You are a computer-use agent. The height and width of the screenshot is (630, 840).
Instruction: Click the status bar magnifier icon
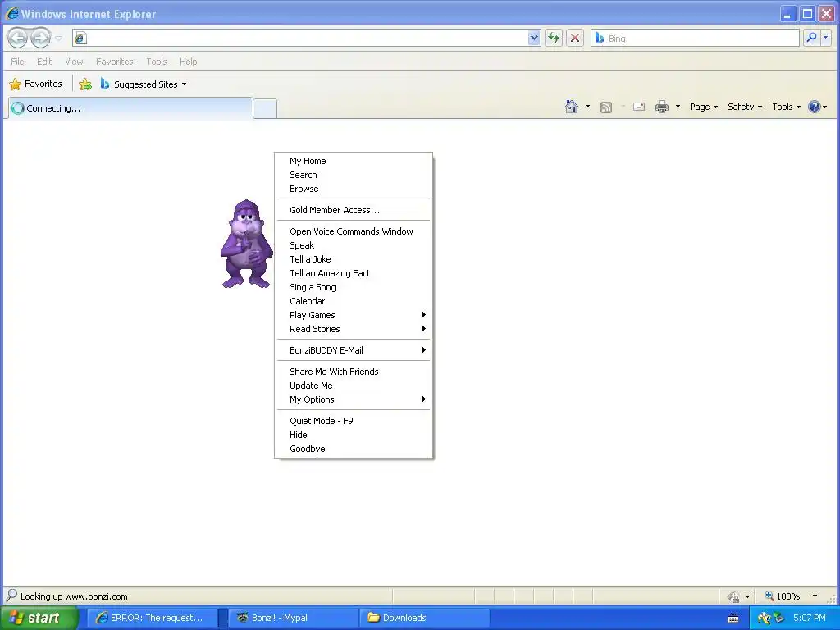11,596
